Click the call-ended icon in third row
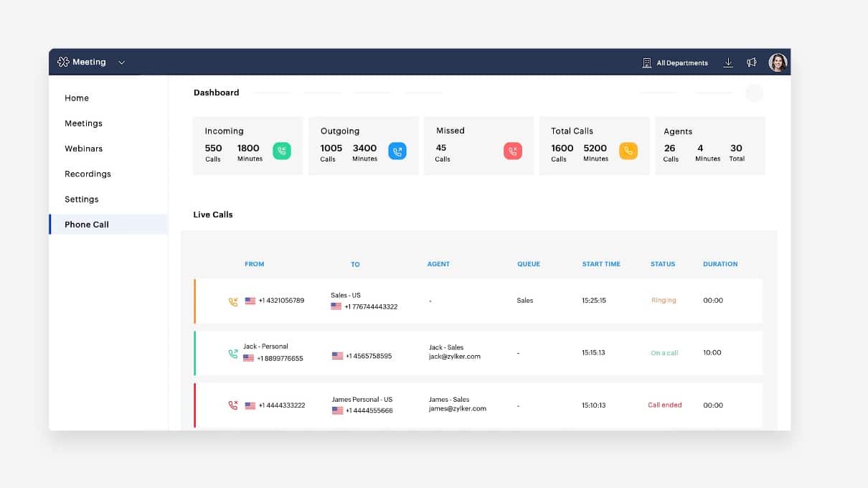Viewport: 868px width, 488px height. click(x=233, y=405)
